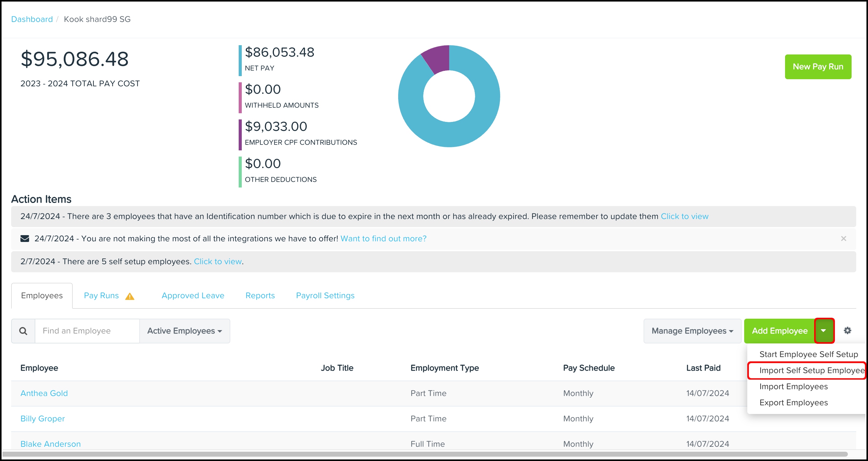
Task: Choose Export Employees from the menu
Action: point(793,403)
